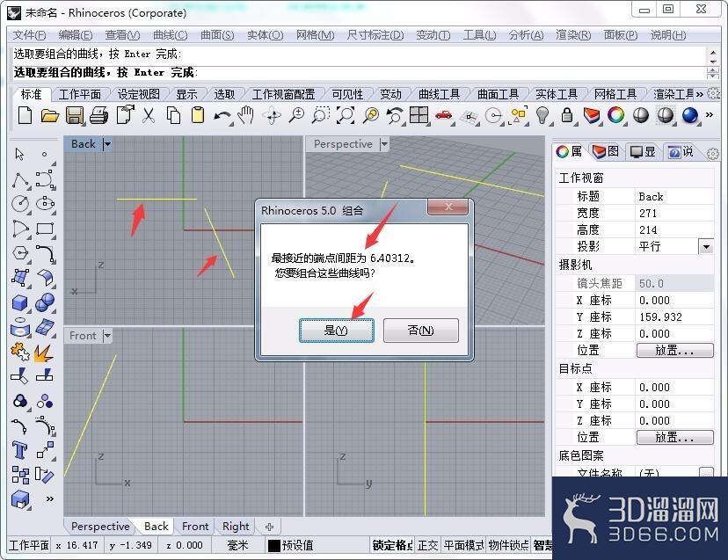Toggle Ortho mode in status bar

coord(427,545)
